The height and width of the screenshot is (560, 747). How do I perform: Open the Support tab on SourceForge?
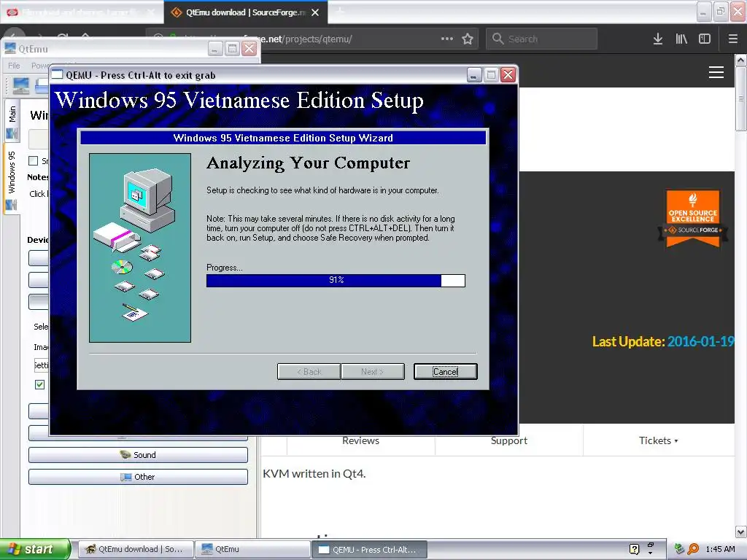(508, 440)
